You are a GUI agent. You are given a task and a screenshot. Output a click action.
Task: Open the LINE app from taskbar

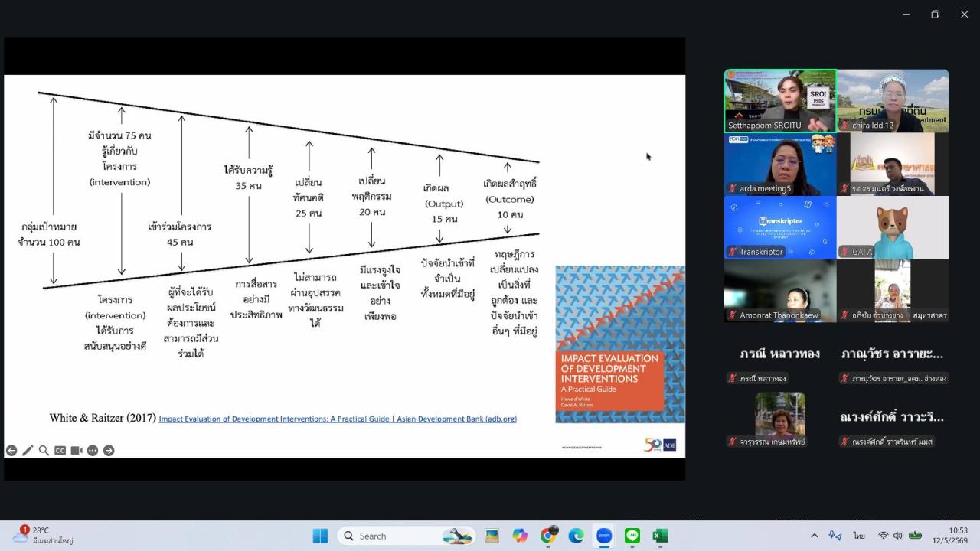(x=632, y=536)
